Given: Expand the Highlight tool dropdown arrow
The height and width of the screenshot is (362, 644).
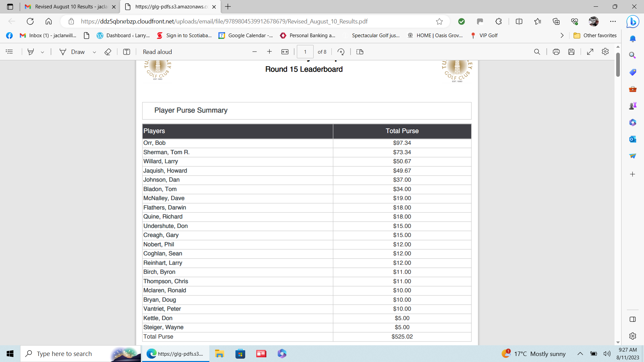Looking at the screenshot, I should (x=43, y=52).
